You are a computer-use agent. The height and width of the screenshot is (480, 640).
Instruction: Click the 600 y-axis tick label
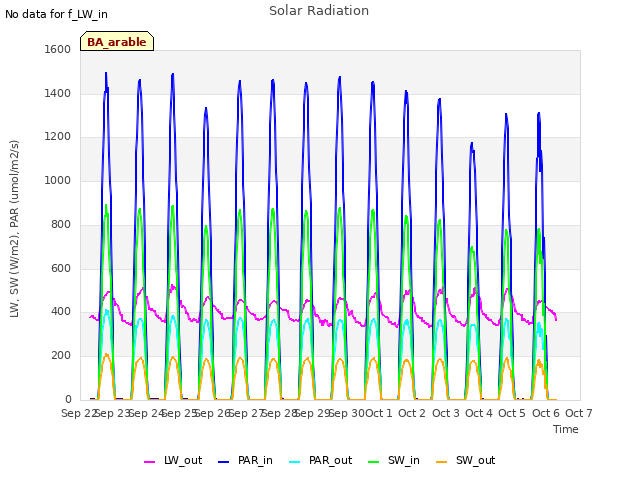61,269
